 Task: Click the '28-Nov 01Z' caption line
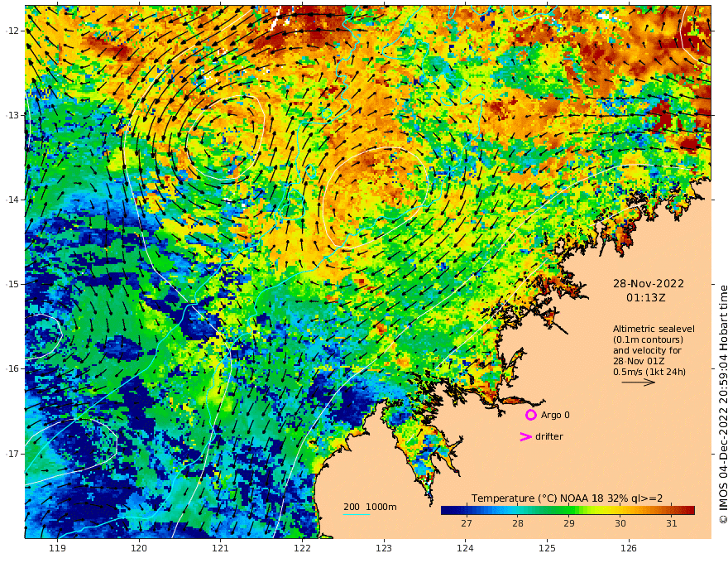click(x=639, y=361)
